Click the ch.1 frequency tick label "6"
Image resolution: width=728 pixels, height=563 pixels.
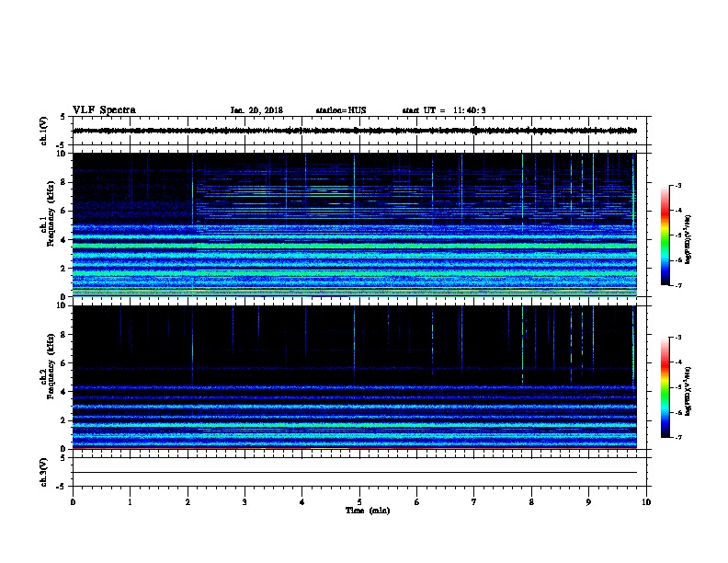coord(63,211)
